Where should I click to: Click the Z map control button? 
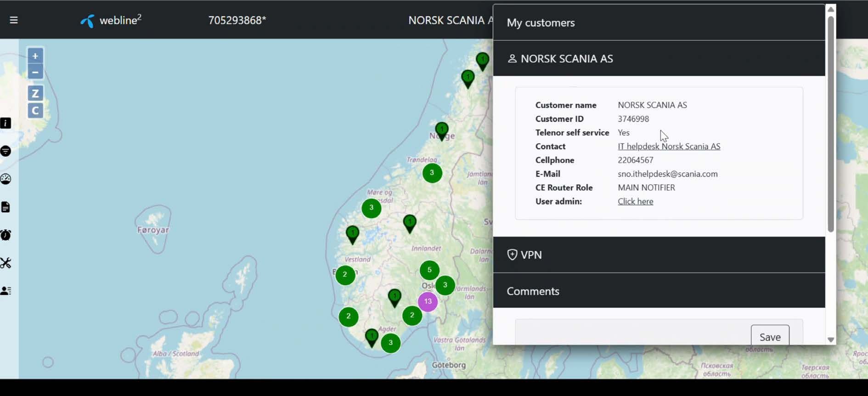click(35, 94)
